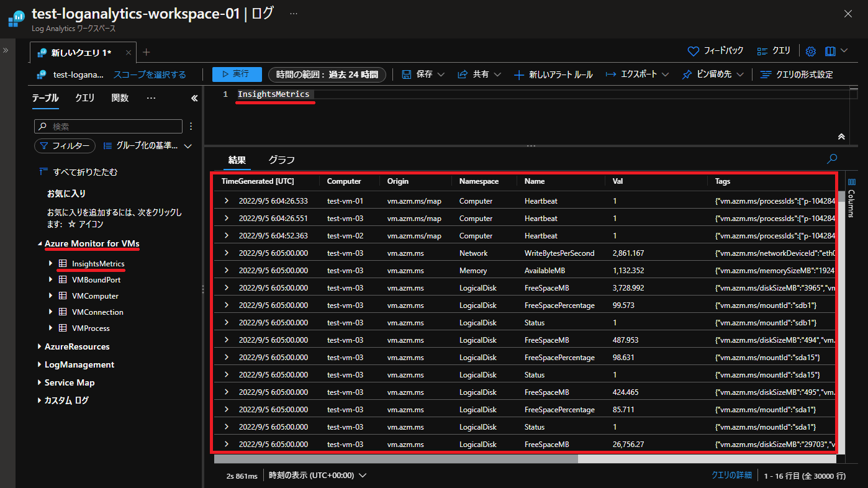The height and width of the screenshot is (488, 868).
Task: Expand the WriteBytesPerSecond row
Action: pos(227,253)
